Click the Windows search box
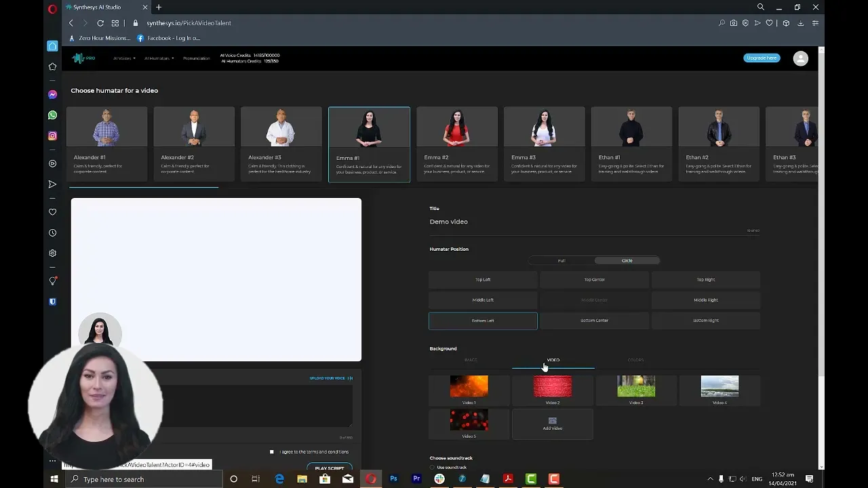 (x=144, y=479)
